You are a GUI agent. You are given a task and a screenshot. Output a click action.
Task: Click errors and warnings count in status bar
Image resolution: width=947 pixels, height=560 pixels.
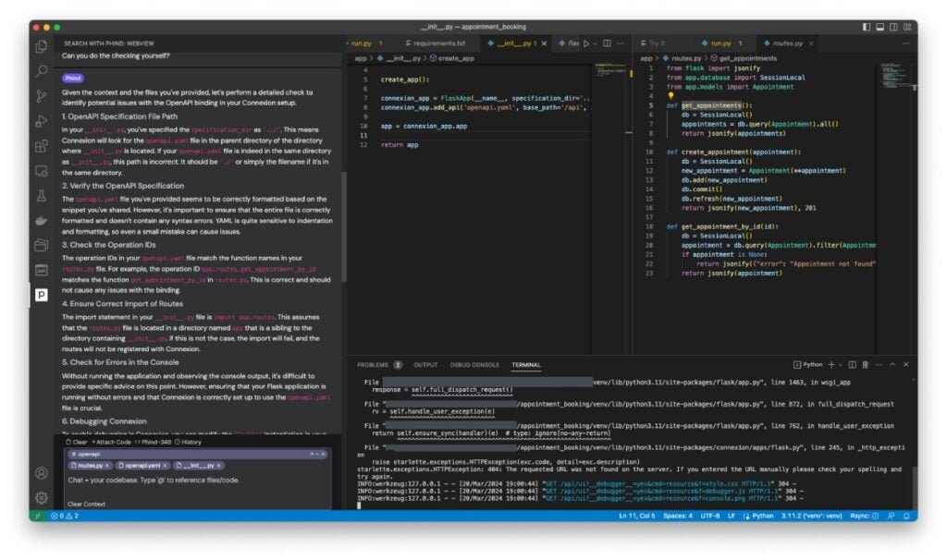[65, 516]
